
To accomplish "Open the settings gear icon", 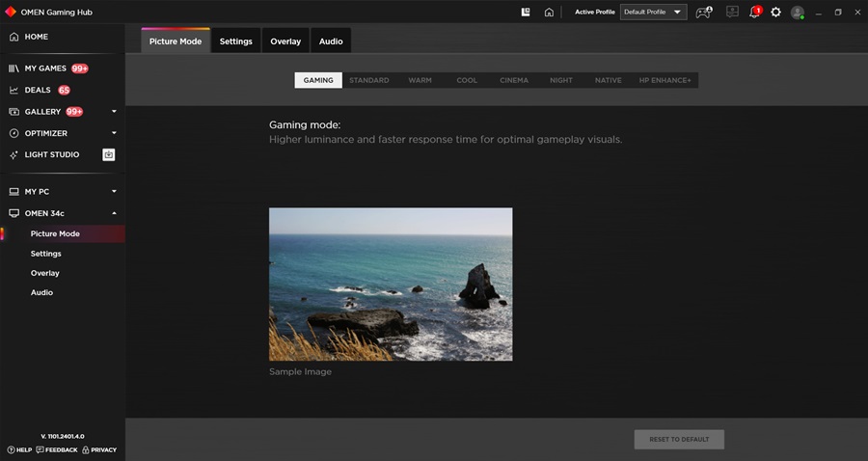I will (776, 13).
